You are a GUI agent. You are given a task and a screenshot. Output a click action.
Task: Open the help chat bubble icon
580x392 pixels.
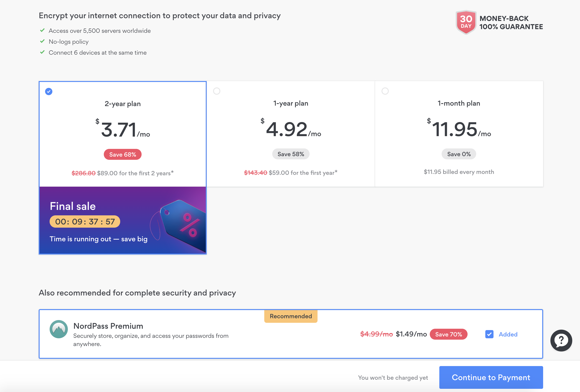(561, 340)
